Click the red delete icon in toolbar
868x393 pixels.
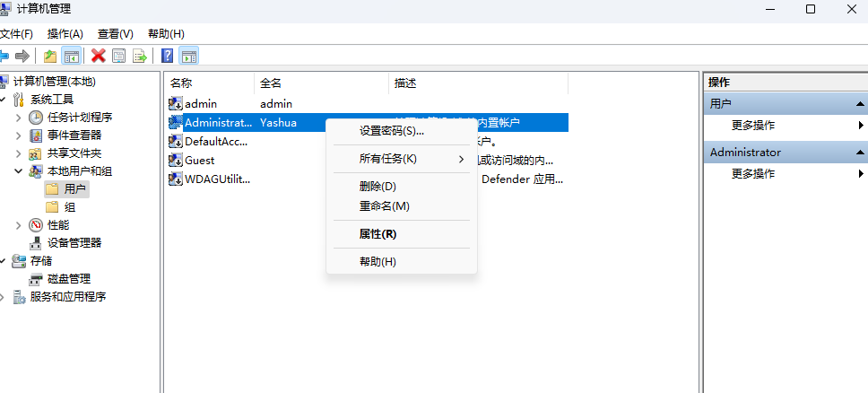coord(99,56)
